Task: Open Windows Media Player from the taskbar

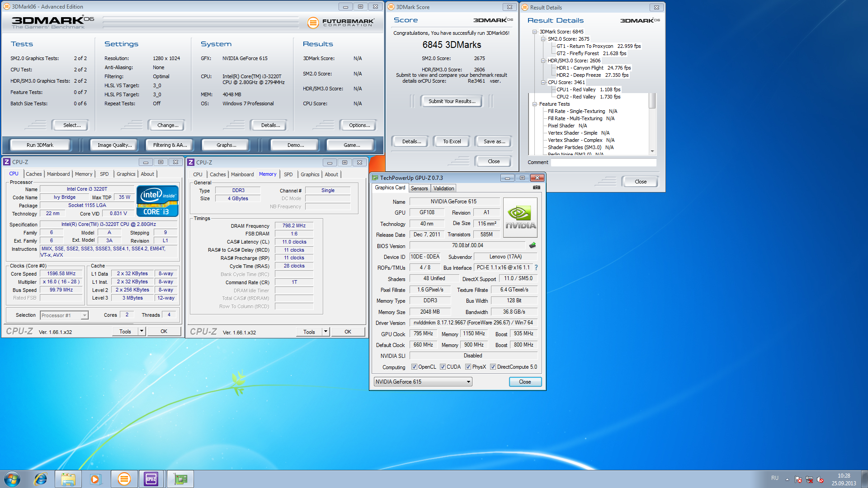Action: (95, 479)
